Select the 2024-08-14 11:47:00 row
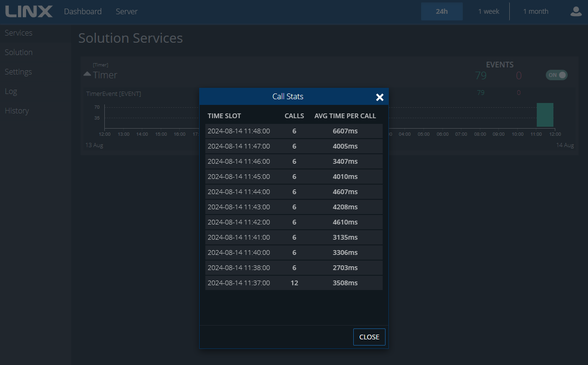 [x=294, y=146]
